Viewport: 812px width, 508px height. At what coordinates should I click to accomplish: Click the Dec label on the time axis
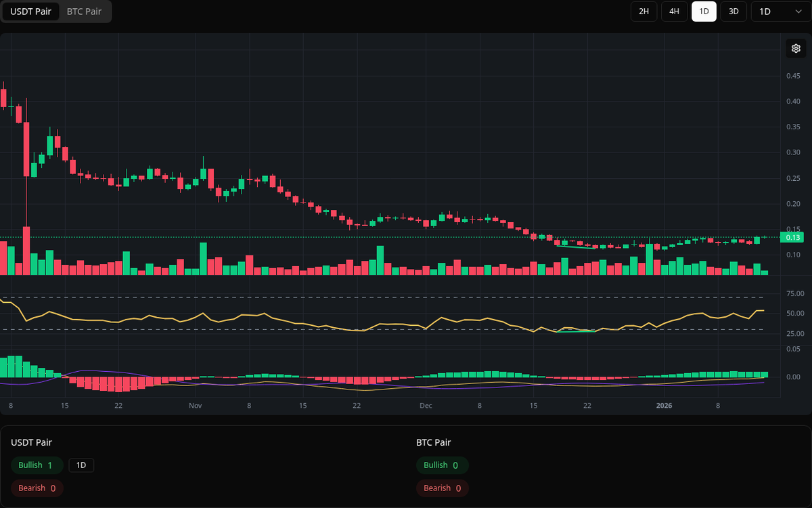[426, 405]
